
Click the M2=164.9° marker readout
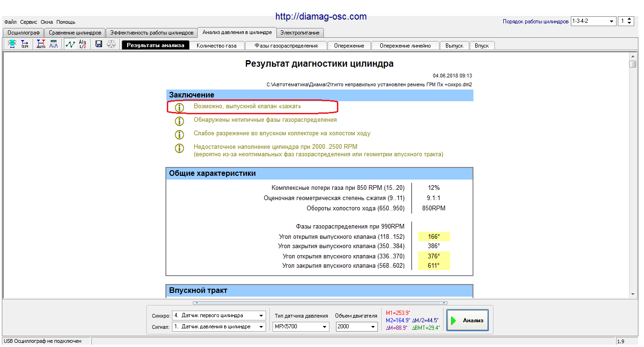[398, 320]
